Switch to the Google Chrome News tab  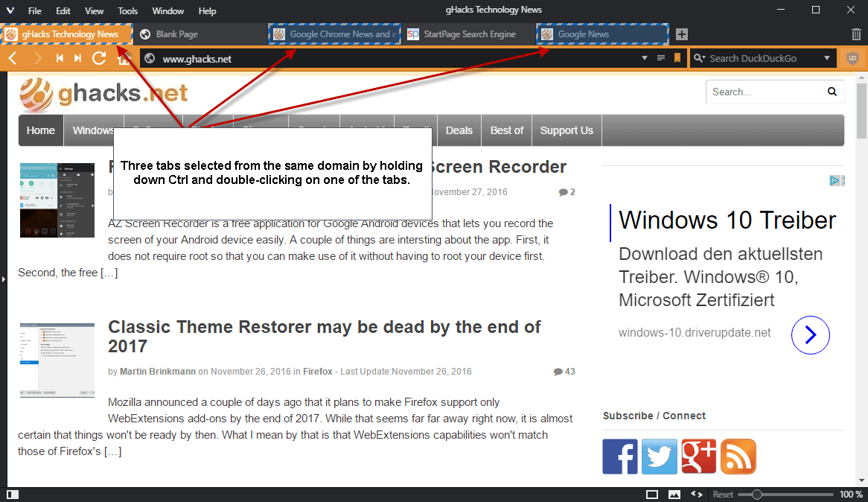point(335,34)
